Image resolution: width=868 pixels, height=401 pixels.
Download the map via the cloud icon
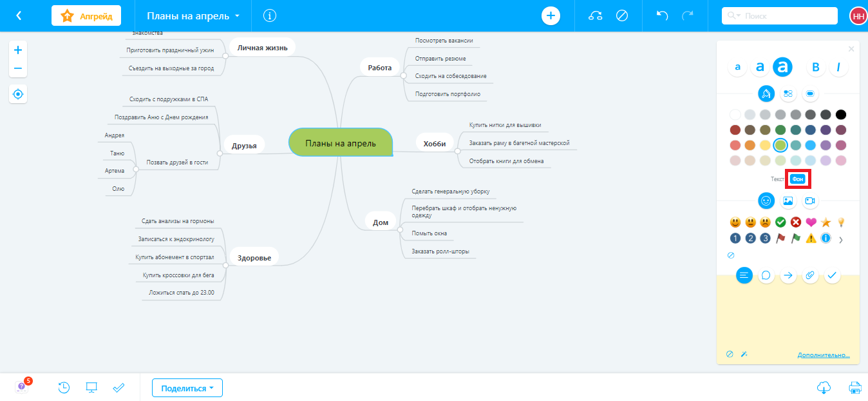pos(823,387)
